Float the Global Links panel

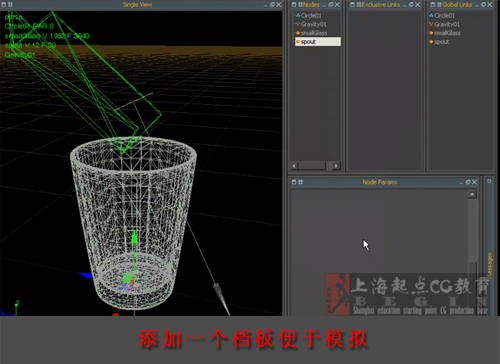[483, 5]
